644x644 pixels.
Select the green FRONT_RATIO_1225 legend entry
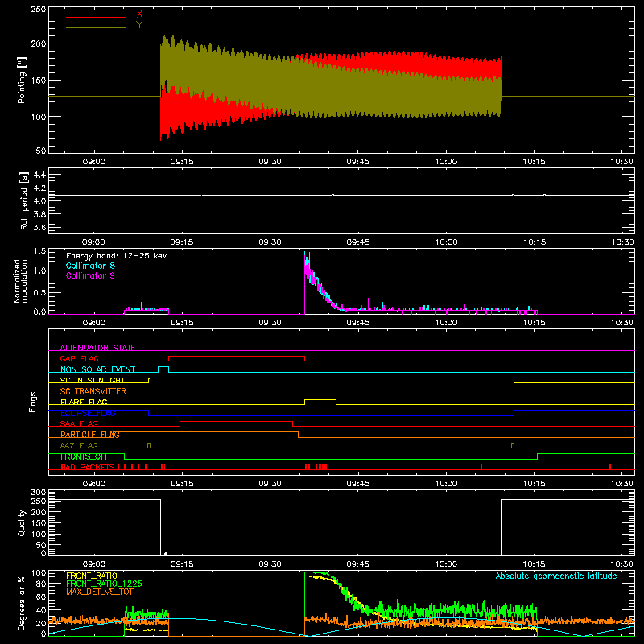click(x=105, y=584)
